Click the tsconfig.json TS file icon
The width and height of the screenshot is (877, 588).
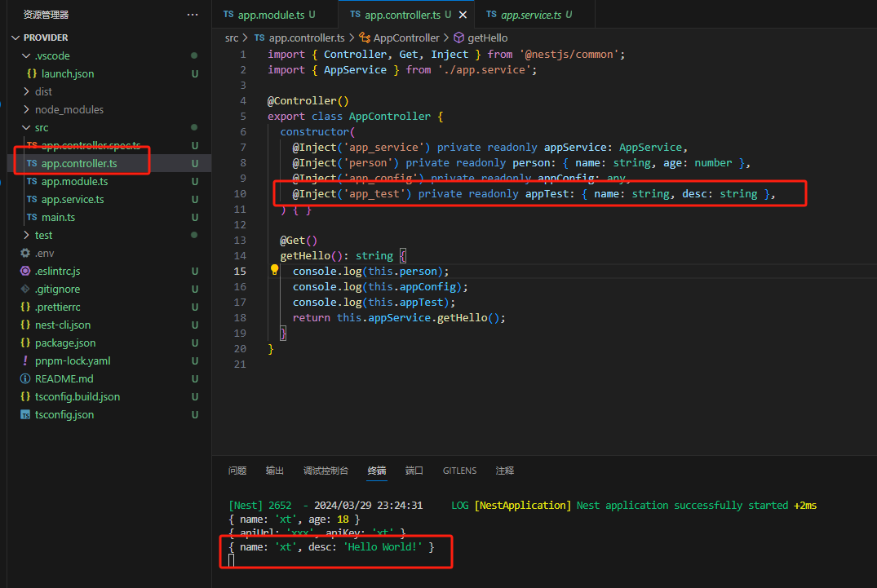25,415
